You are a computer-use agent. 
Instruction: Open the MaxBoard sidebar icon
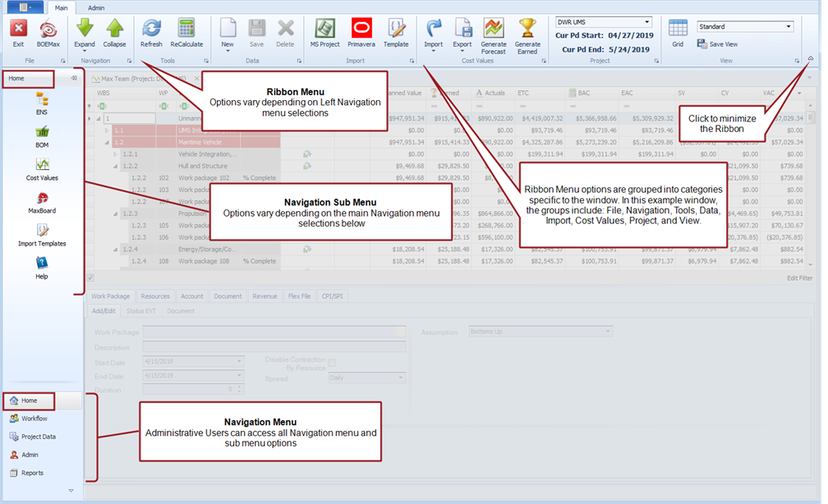pos(42,201)
